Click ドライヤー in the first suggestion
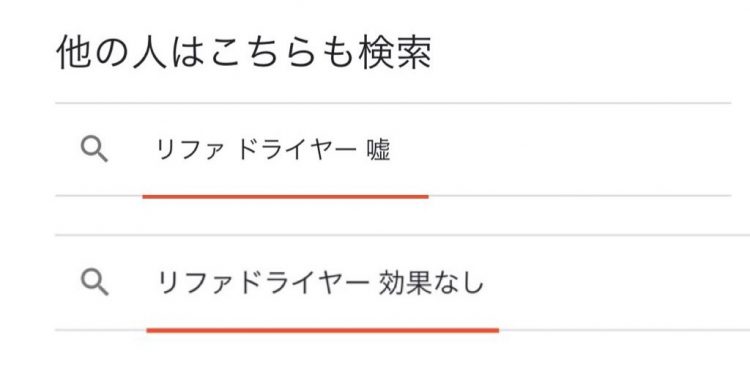Screen dimensions: 750x365 click(x=297, y=150)
